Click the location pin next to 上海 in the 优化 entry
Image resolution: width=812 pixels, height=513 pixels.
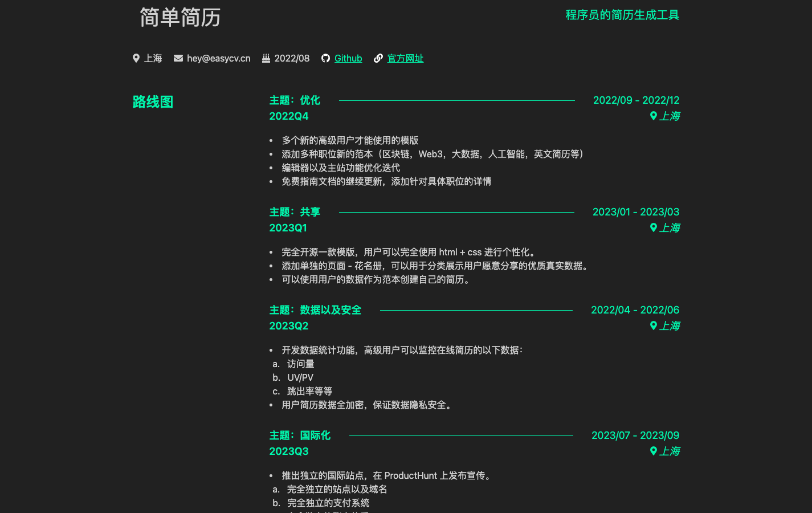[x=654, y=116]
